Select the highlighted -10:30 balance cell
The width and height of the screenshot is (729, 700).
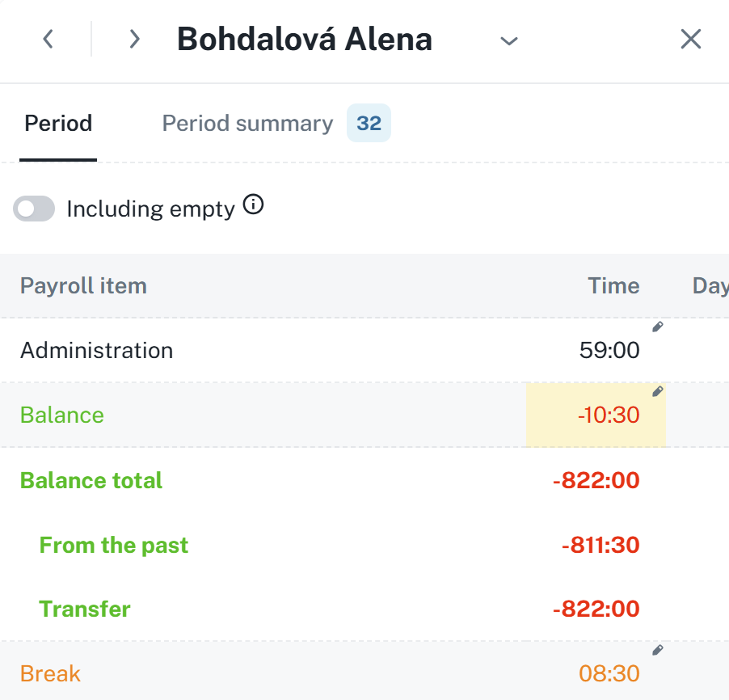596,415
